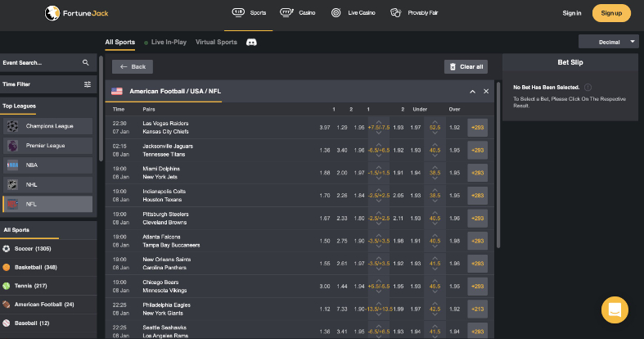
Task: Lower total 52.5 for Raiders vs Chiefs
Action: [x=435, y=133]
